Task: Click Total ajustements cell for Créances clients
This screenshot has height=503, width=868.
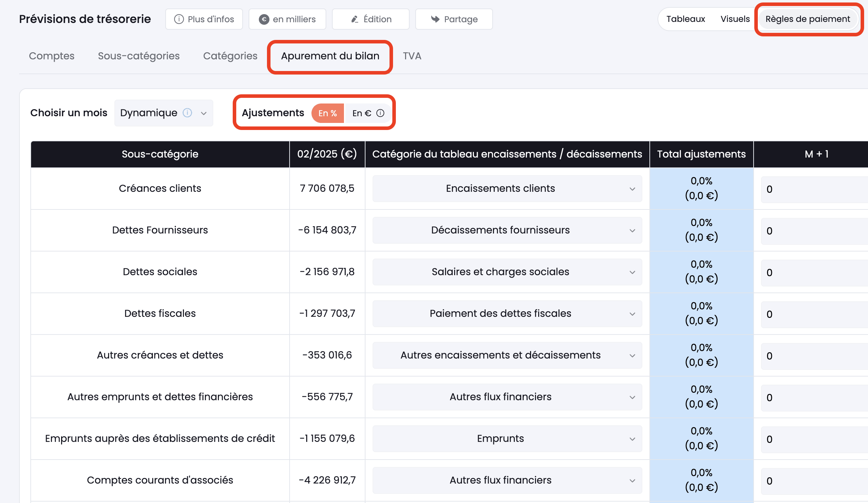Action: (x=701, y=188)
